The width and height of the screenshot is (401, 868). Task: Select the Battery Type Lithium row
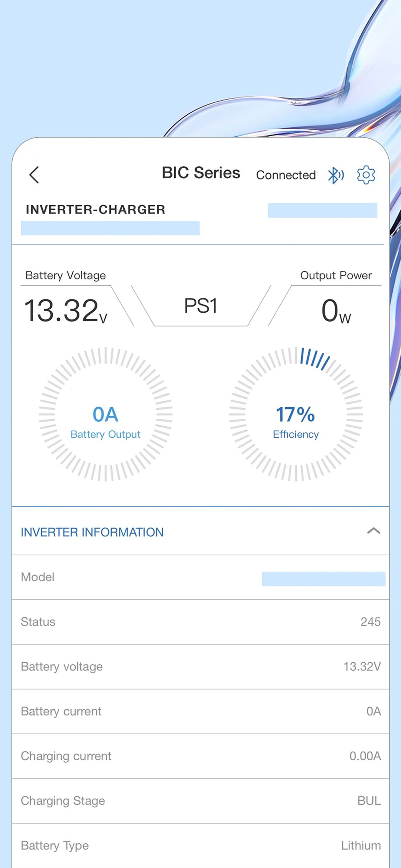point(200,845)
